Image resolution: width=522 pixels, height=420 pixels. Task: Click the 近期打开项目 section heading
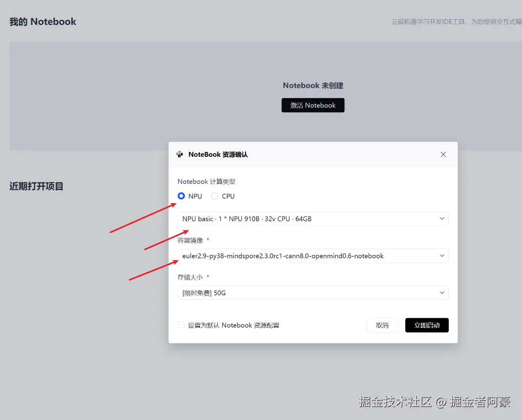pos(36,186)
